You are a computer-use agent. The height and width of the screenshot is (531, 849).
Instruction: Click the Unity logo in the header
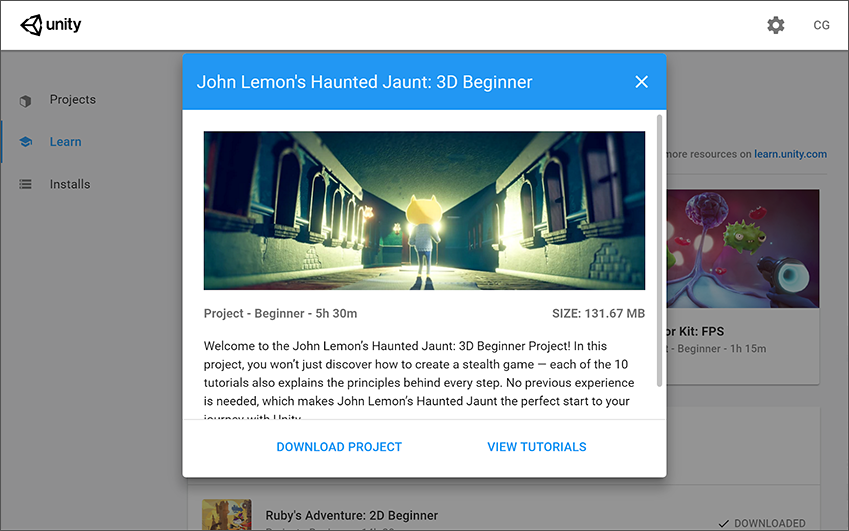point(51,25)
